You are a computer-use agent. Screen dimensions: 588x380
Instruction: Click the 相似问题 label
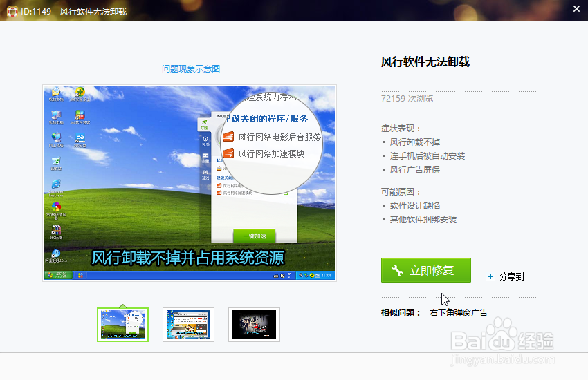click(x=401, y=312)
